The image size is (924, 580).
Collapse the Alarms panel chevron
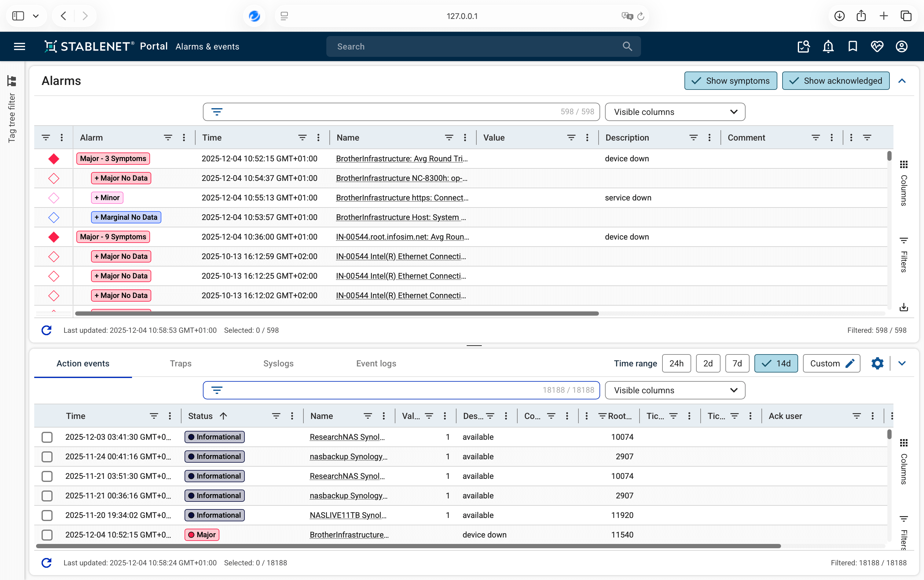click(x=902, y=81)
